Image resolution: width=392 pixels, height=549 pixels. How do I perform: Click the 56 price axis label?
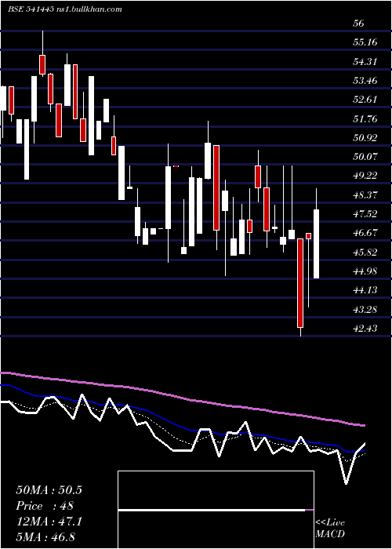359,24
